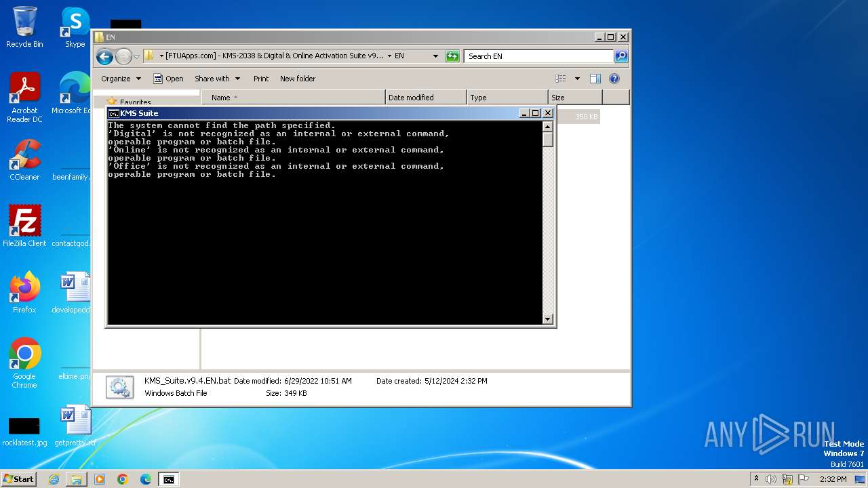Select the rocklatest.jpg desktop file

click(x=24, y=430)
